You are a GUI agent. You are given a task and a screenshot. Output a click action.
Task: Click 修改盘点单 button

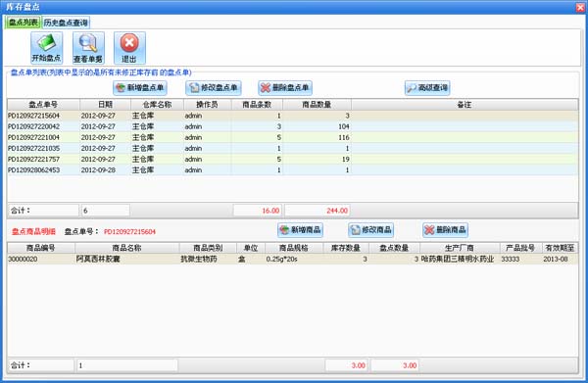click(x=214, y=88)
